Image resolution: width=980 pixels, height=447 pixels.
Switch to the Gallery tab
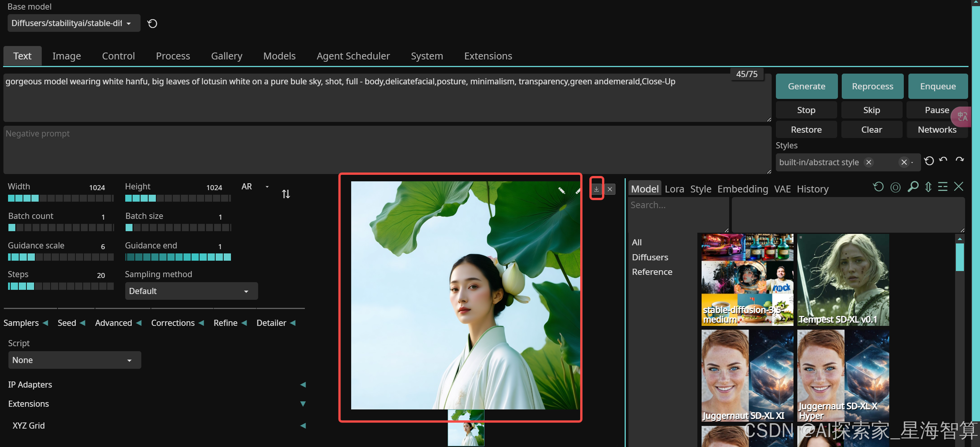coord(227,56)
